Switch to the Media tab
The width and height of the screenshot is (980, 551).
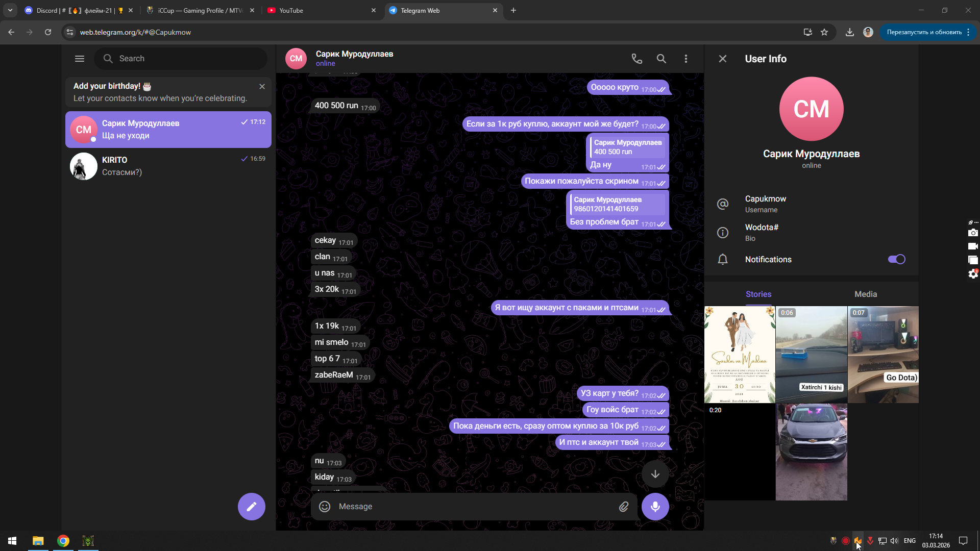[865, 294]
